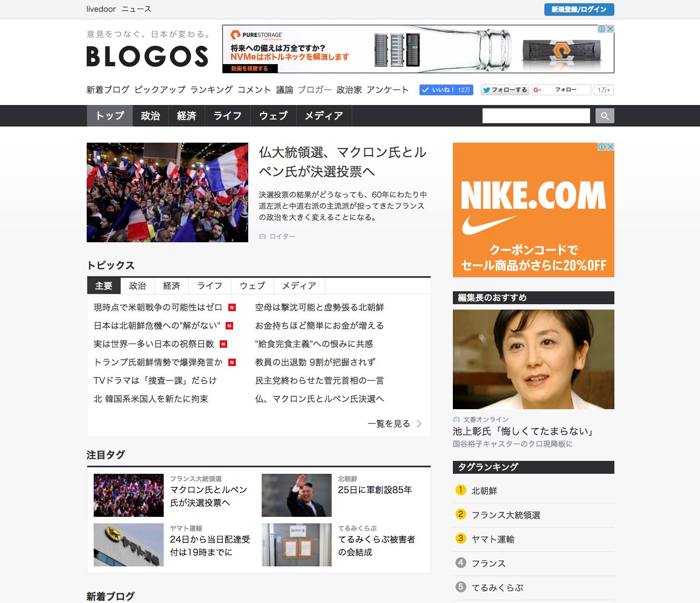Open the メディア topics tab
Viewport: 700px width, 603px height.
pos(299,286)
